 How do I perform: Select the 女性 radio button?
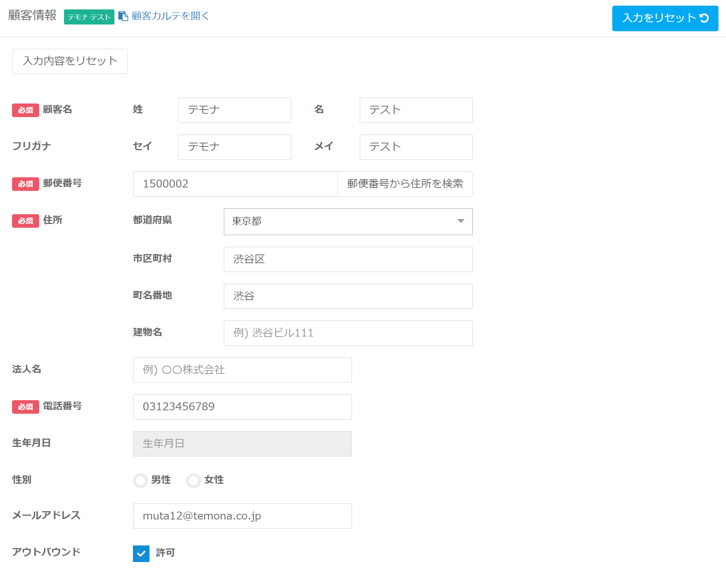tap(194, 480)
